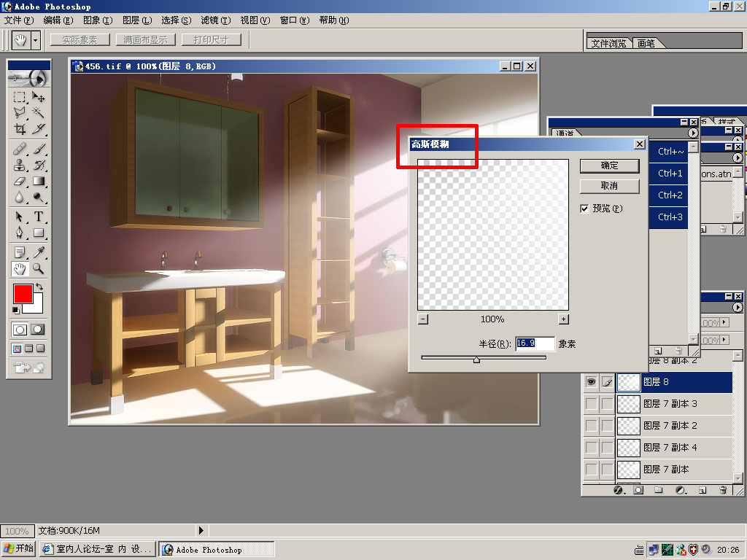Zoom out preview with minus button
The width and height of the screenshot is (747, 560).
(423, 319)
